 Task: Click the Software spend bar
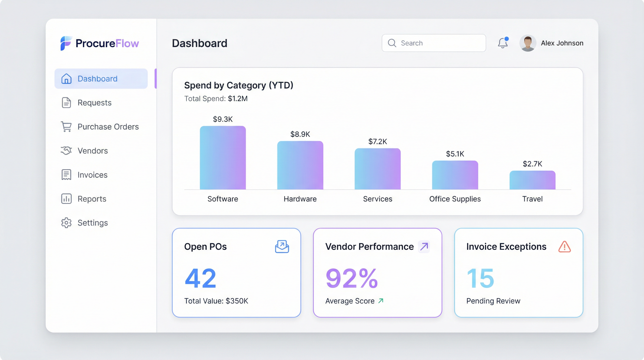[223, 158]
